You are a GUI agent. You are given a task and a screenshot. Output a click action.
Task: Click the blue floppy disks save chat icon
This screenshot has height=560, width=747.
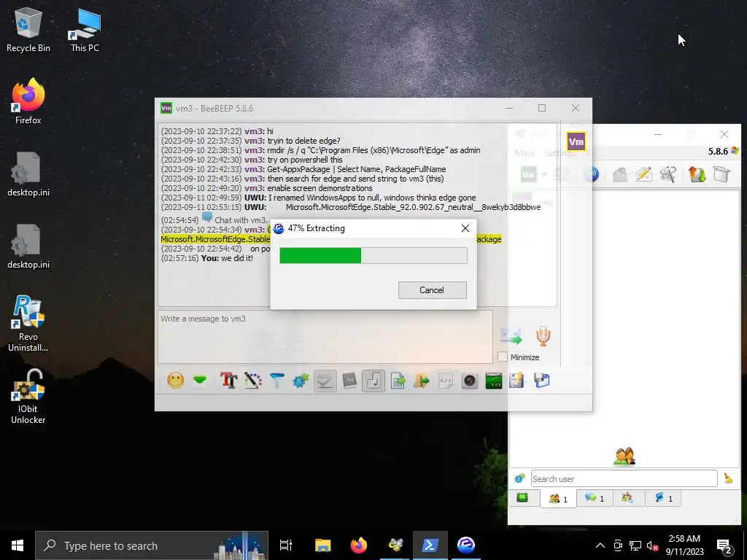542,381
